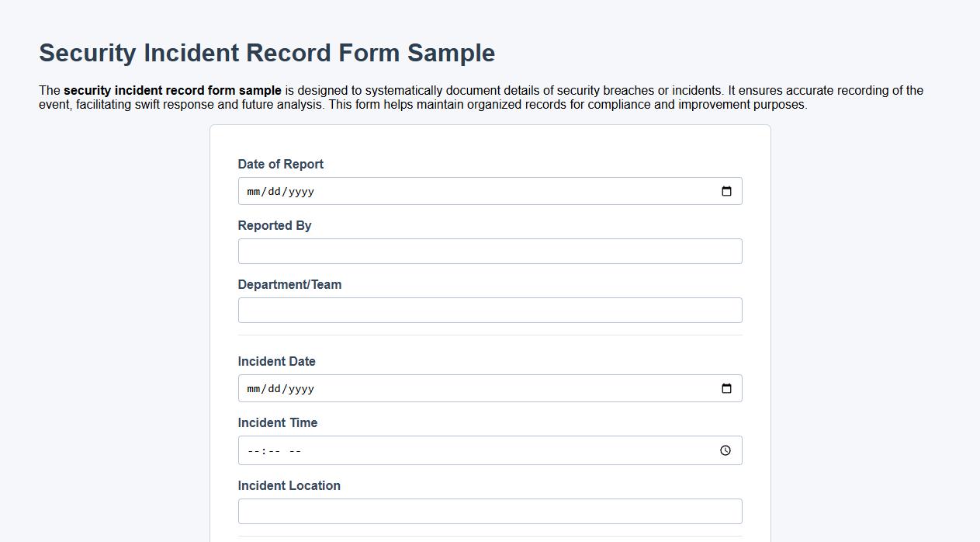Open the Incident Time clock picker
The image size is (980, 542).
[x=725, y=450]
